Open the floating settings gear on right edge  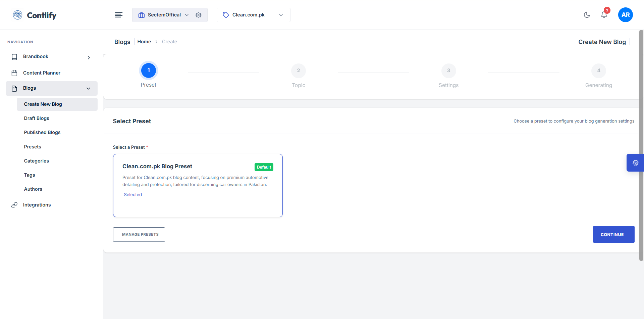click(636, 163)
